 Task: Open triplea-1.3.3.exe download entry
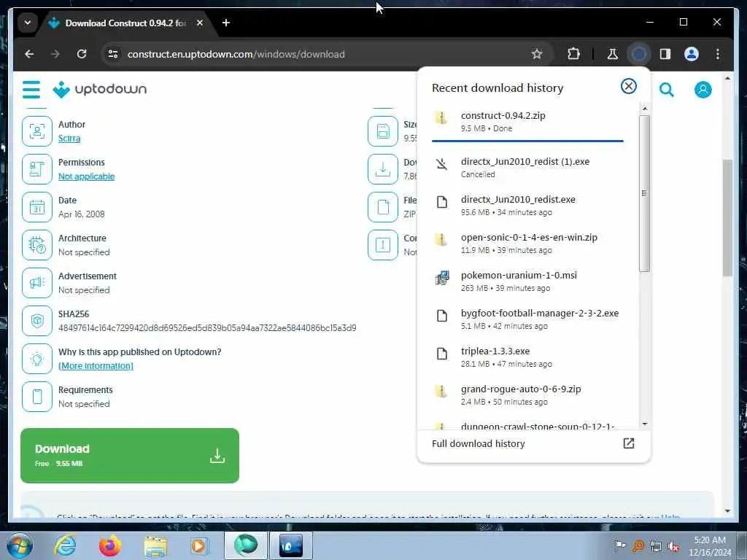(x=527, y=357)
